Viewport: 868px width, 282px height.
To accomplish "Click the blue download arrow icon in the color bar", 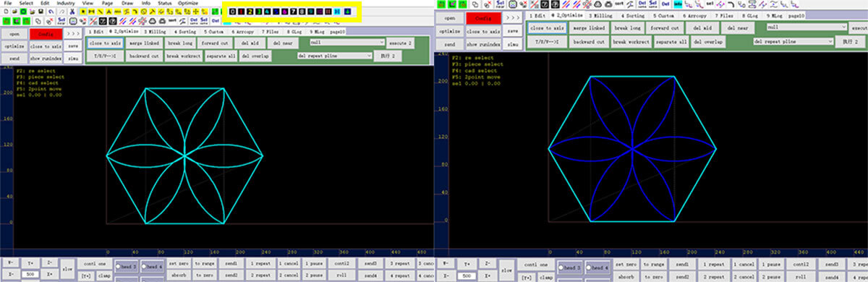I will [347, 12].
